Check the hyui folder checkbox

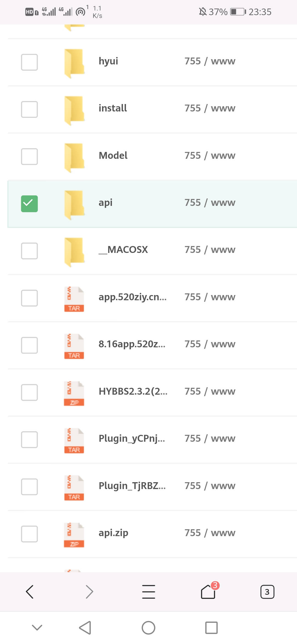(x=29, y=62)
